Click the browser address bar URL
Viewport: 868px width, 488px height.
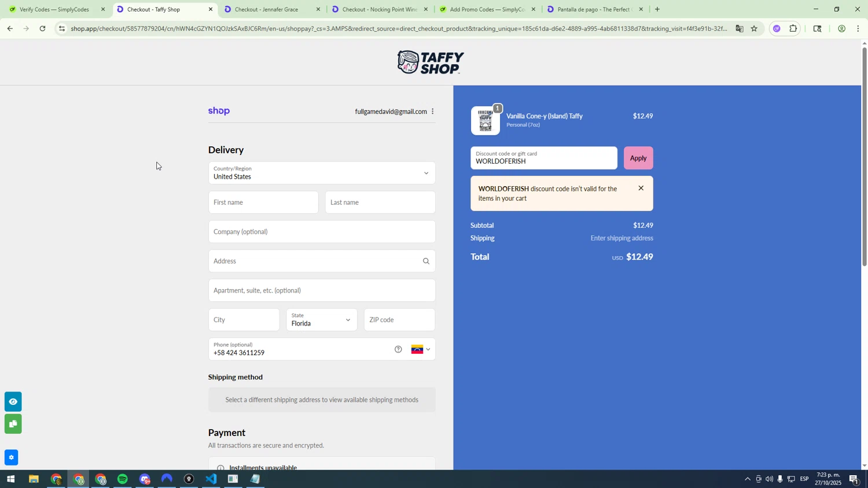click(x=399, y=28)
